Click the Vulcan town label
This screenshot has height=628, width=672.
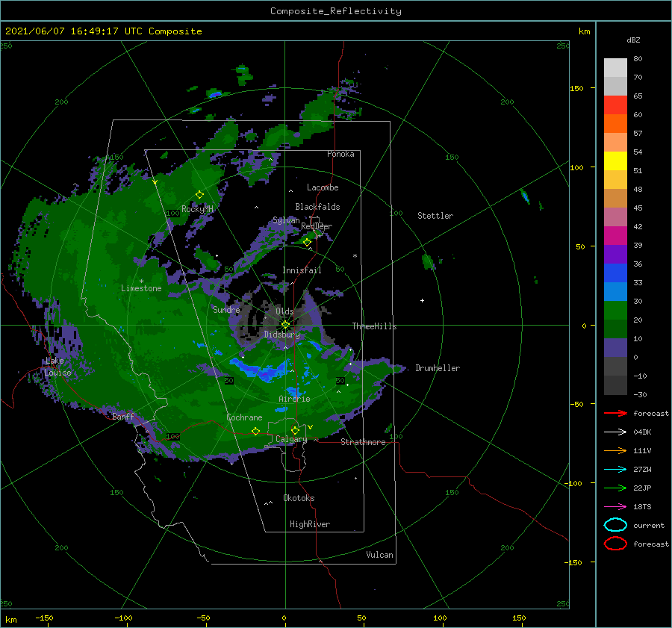[379, 555]
